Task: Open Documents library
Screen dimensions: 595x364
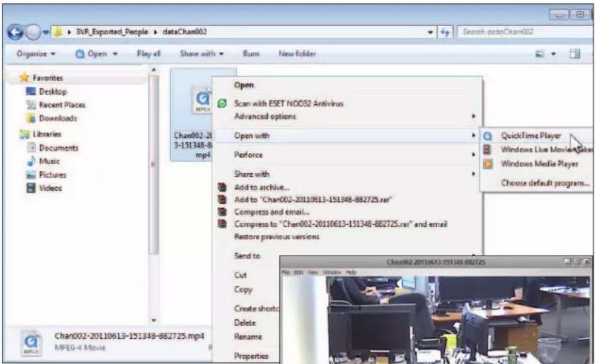Action: (x=58, y=148)
